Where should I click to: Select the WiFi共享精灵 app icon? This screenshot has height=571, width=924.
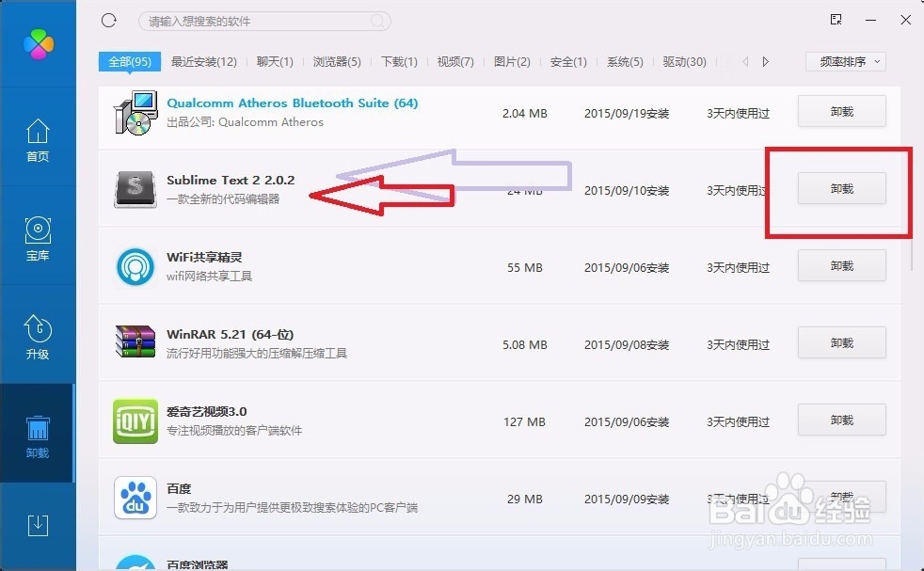click(x=135, y=266)
